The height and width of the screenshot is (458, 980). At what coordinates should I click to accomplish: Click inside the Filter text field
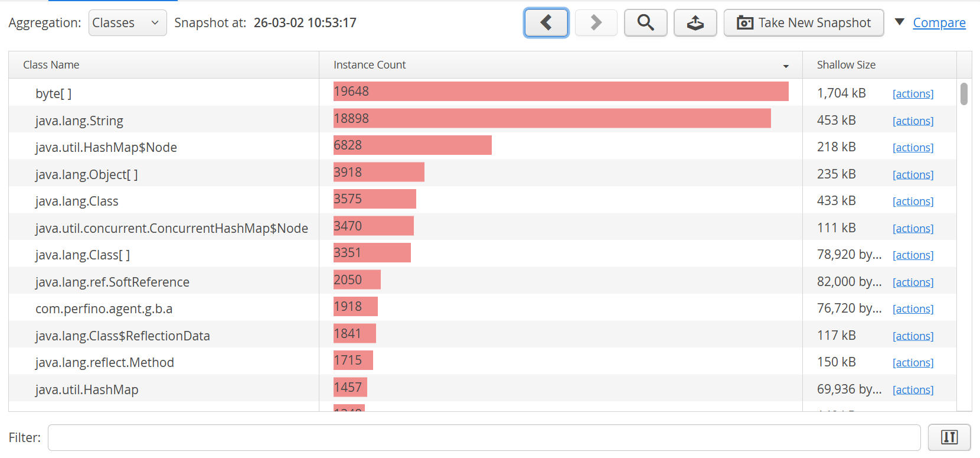tap(484, 437)
